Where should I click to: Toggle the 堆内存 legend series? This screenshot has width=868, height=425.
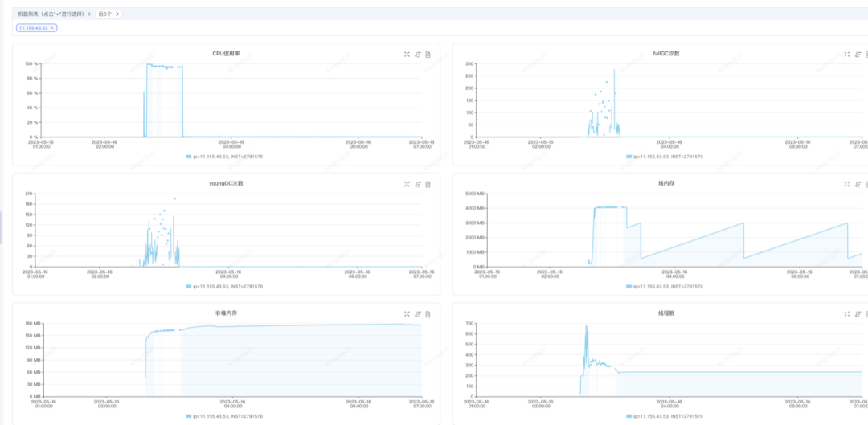pos(665,286)
